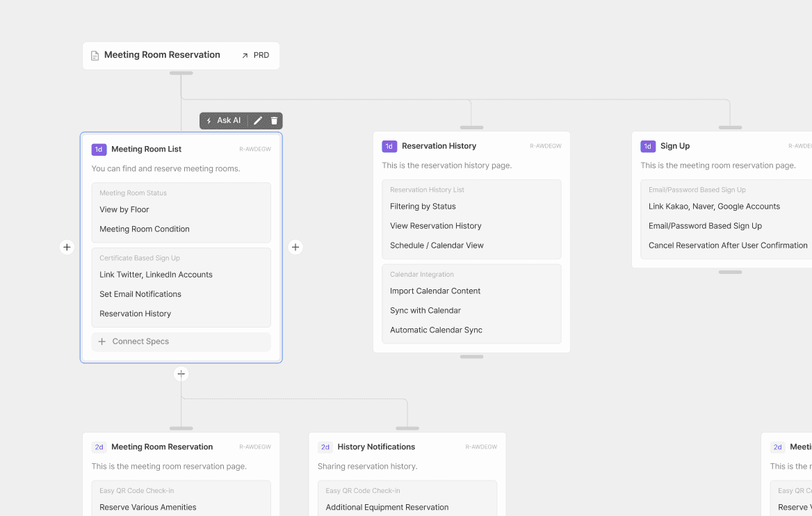This screenshot has width=812, height=516.
Task: Click the Sync with Calendar item
Action: (425, 311)
